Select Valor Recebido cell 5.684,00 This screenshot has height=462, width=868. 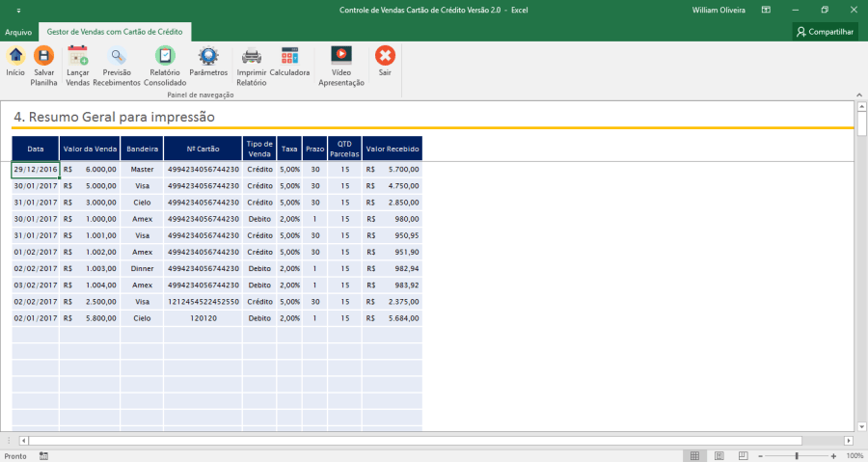click(x=392, y=318)
